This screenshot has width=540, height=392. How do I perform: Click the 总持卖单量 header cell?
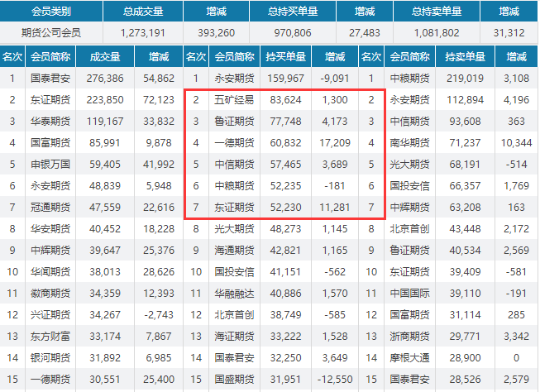click(x=437, y=12)
